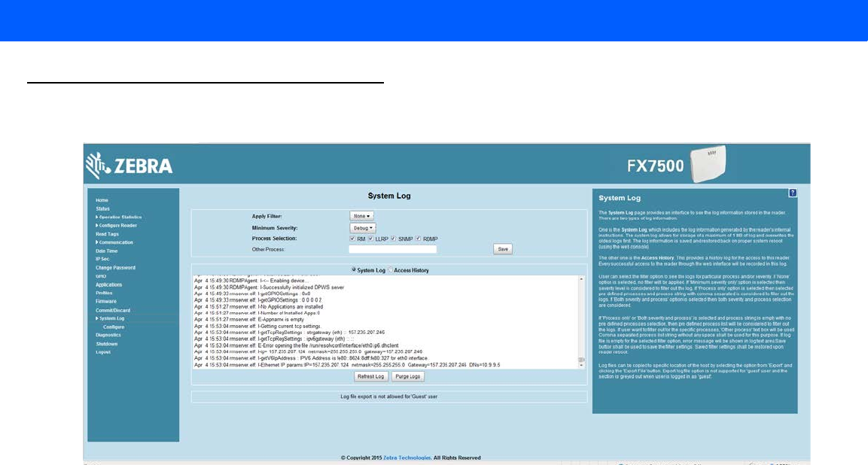The image size is (868, 465).
Task: Toggle the SNMP process checkbox
Action: [393, 239]
